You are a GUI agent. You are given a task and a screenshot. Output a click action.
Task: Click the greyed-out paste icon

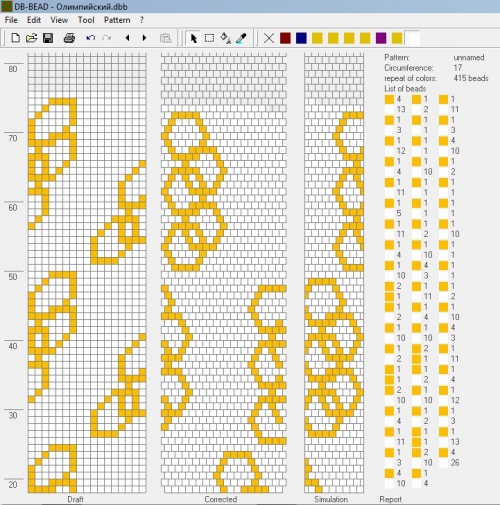pyautogui.click(x=165, y=38)
